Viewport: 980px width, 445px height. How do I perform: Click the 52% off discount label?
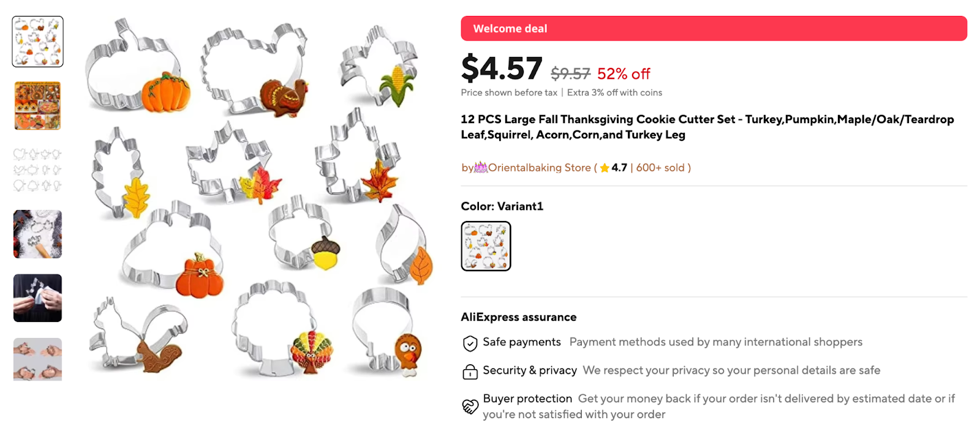point(623,73)
